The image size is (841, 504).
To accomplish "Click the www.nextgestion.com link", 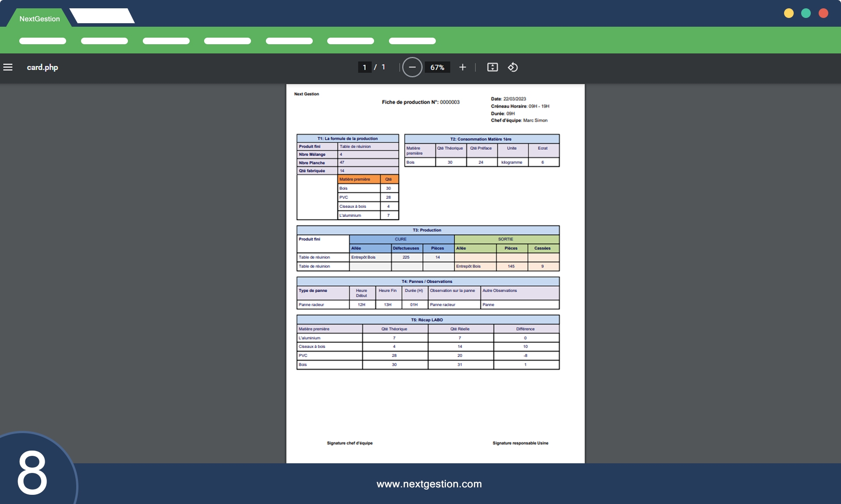I will (x=429, y=484).
